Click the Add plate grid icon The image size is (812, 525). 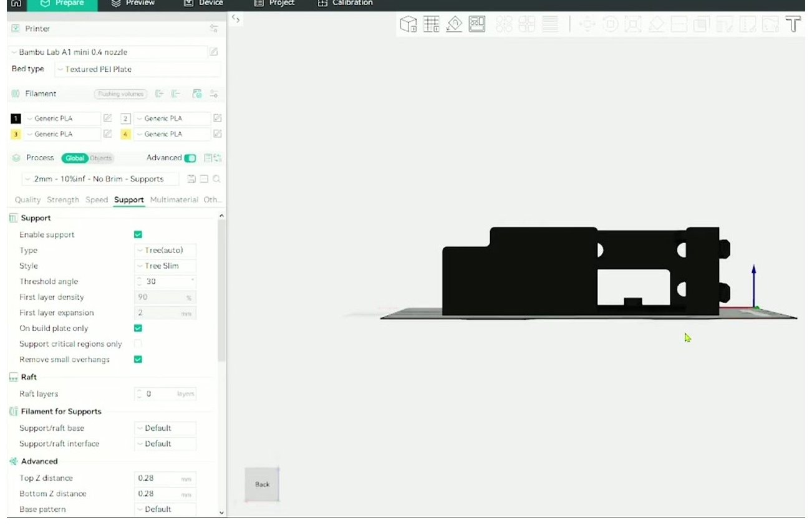(431, 24)
